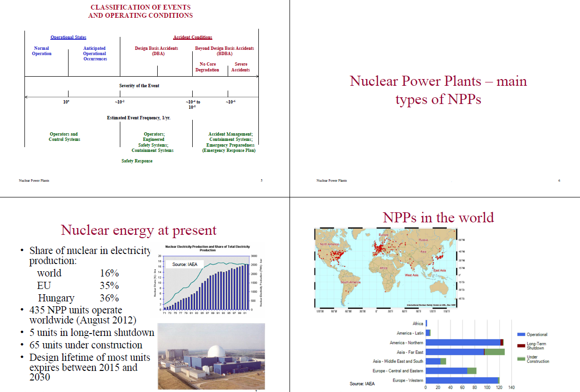The image size is (580, 392).
Task: Click the "South America" label on map
Action: tap(350, 282)
